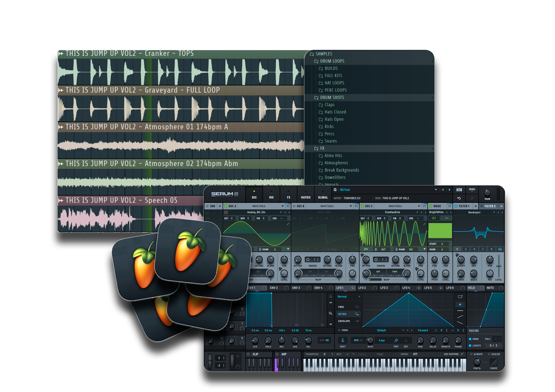555x392 pixels.
Task: Click the LFO shape export icon
Action: 460,297
